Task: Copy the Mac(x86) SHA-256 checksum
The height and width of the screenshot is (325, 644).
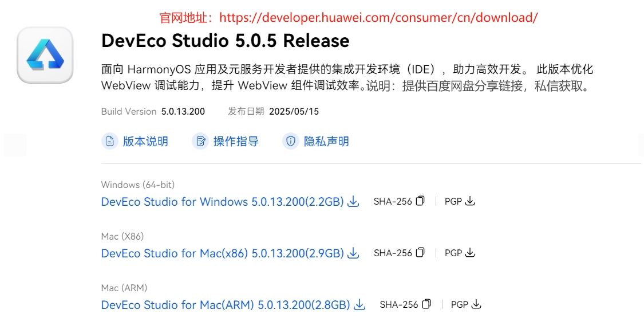Action: 420,253
